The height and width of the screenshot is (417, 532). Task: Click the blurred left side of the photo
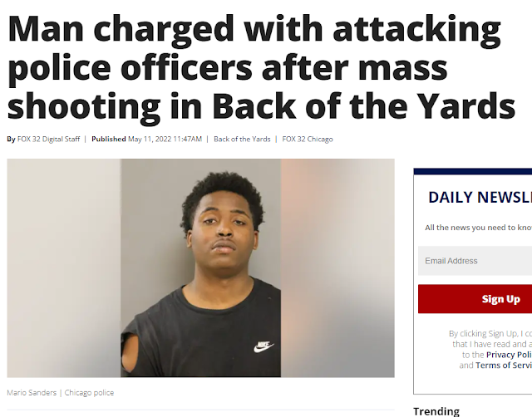(64, 267)
